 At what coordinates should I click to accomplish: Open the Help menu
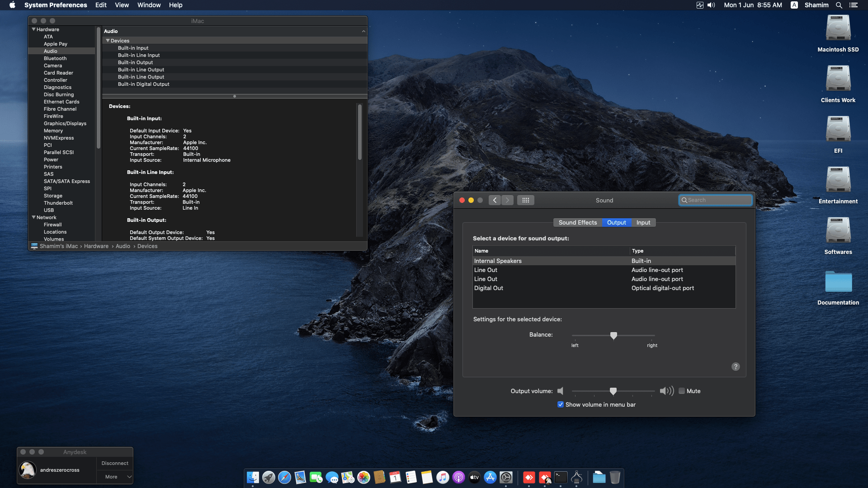(175, 5)
